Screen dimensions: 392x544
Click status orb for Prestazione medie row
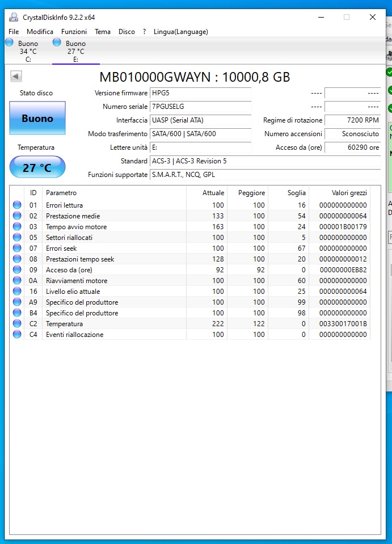pyautogui.click(x=17, y=216)
